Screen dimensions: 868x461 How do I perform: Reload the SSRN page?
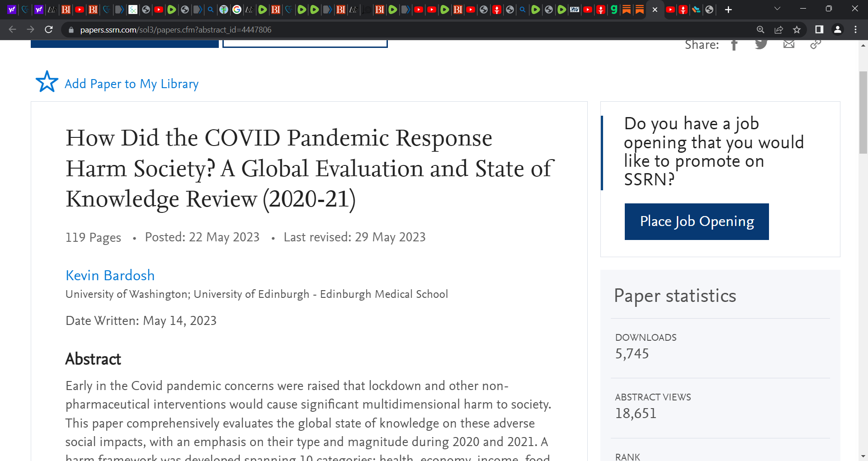[x=49, y=29]
